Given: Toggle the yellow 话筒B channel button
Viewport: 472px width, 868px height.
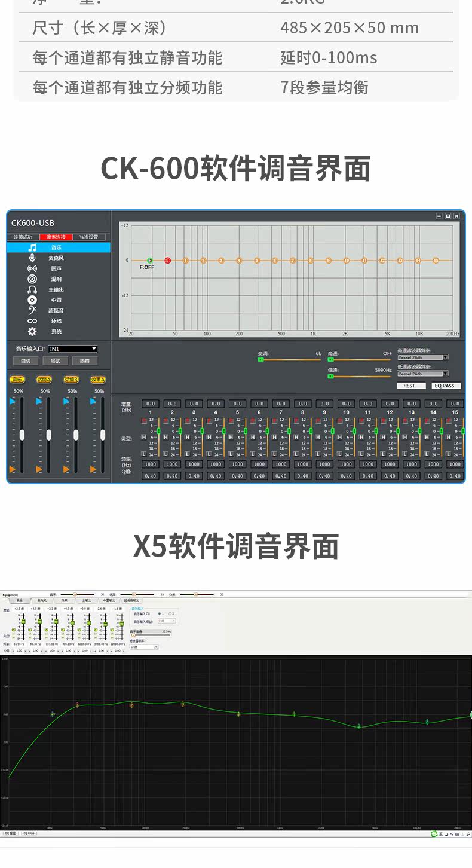Looking at the screenshot, I should (72, 380).
